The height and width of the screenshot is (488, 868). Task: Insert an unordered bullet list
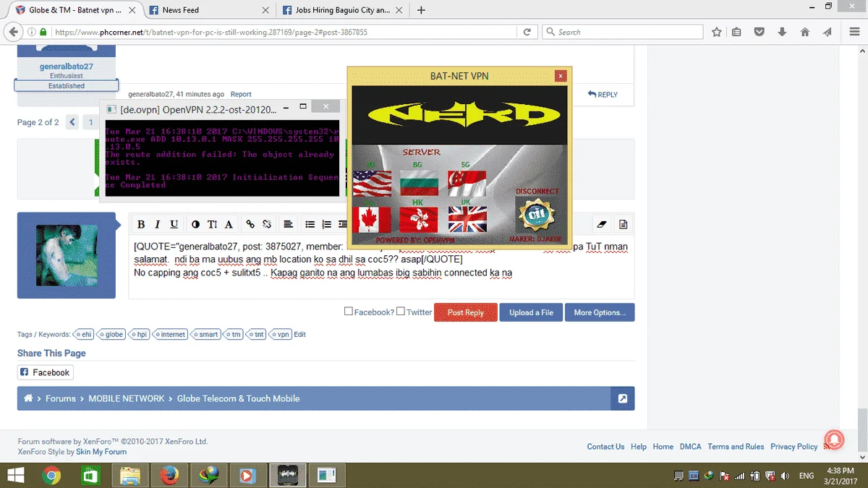coord(310,224)
